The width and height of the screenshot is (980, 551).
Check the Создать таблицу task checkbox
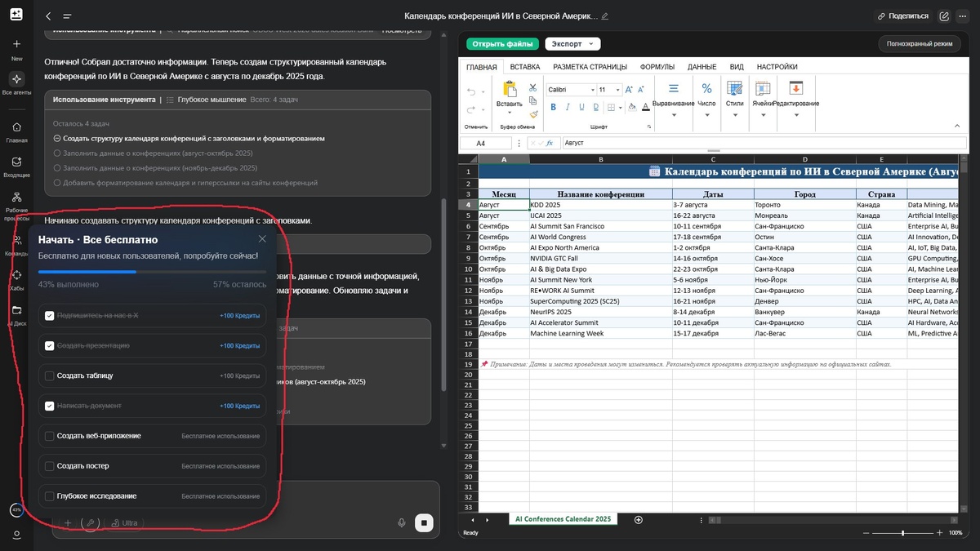point(50,375)
